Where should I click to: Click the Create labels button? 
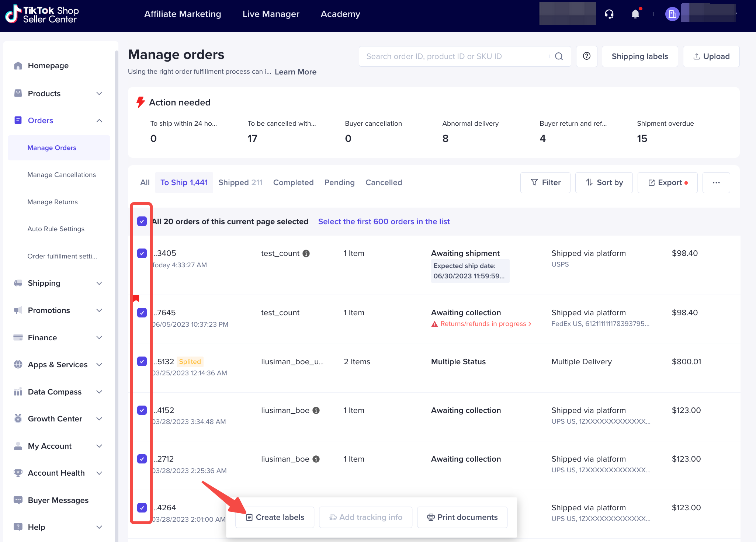coord(275,517)
